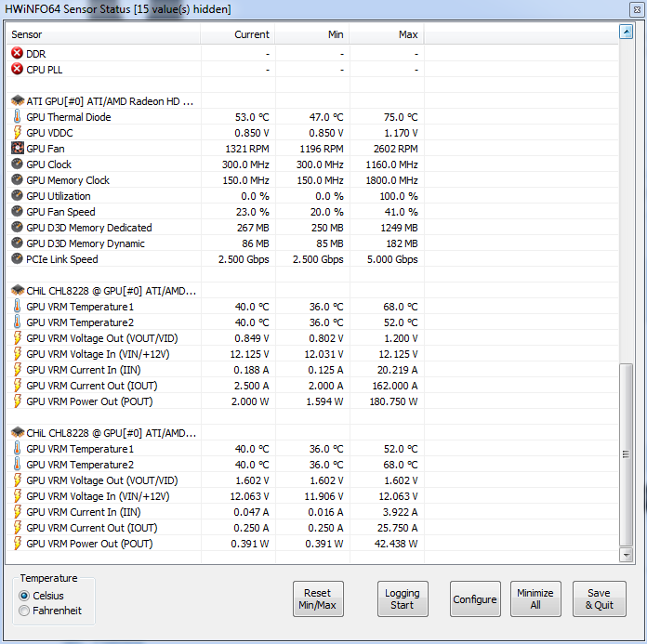Click the lightning icon of VRM Voltage Out 1.602 V

pyautogui.click(x=17, y=480)
